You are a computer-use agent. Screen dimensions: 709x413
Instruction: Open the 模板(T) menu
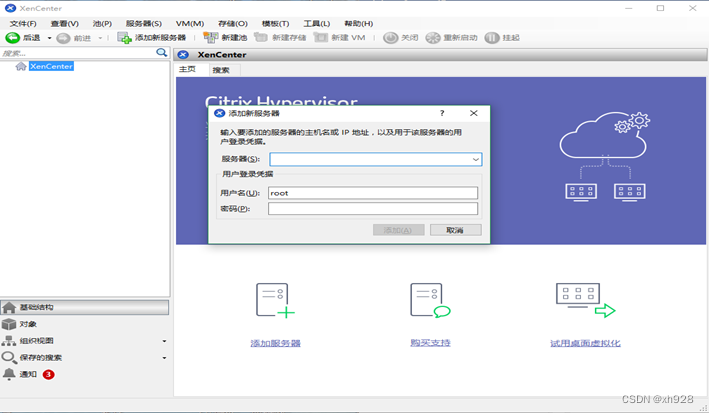point(275,24)
